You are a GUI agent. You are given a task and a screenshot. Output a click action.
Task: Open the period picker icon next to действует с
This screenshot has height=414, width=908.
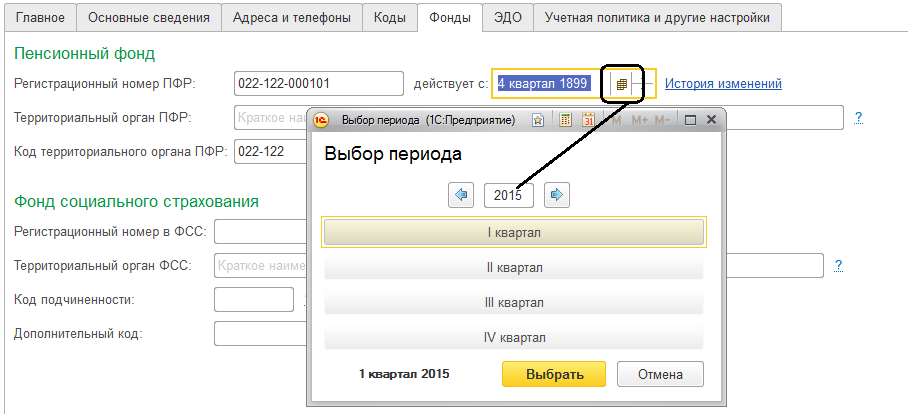(x=621, y=84)
